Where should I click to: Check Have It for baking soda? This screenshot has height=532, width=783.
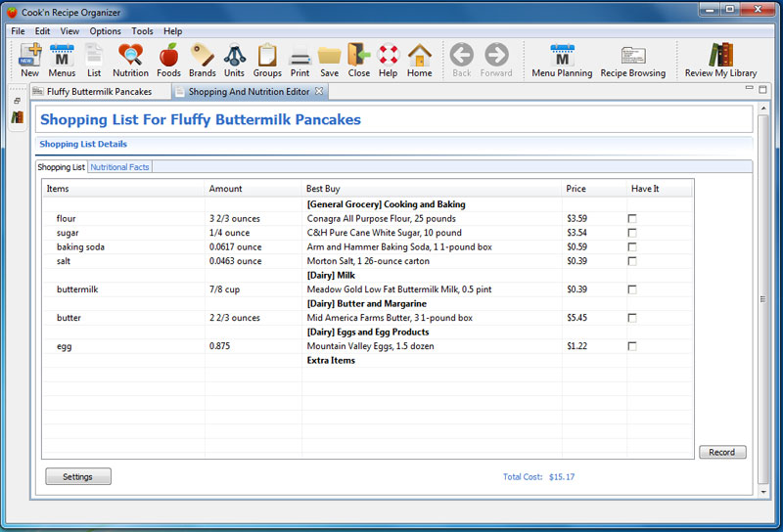pyautogui.click(x=632, y=247)
